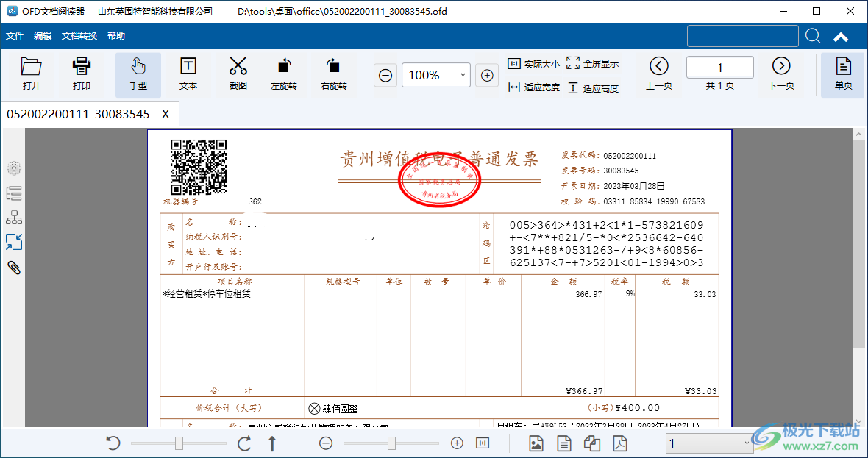Zoom out with the top toolbar minus button
This screenshot has height=458, width=868.
coord(386,75)
